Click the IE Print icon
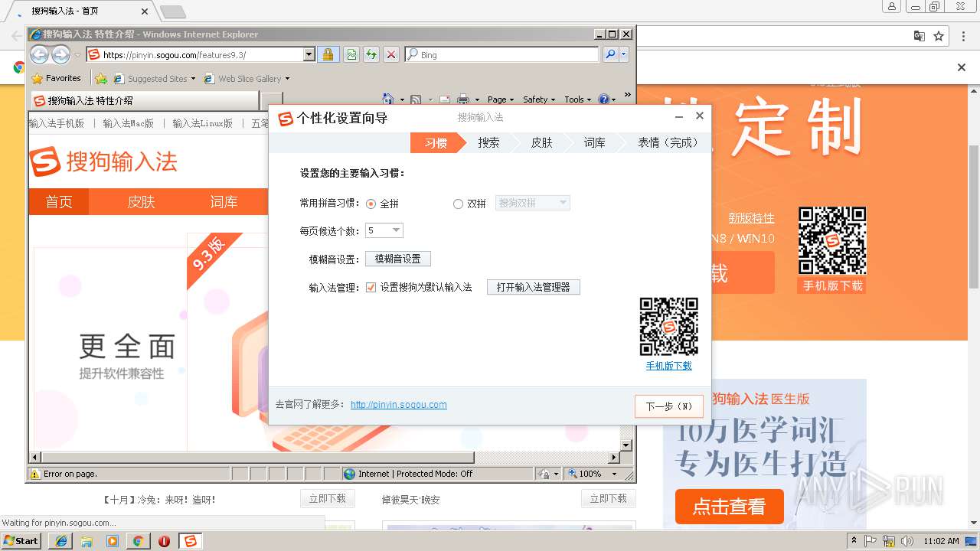This screenshot has height=551, width=980. coord(463,99)
